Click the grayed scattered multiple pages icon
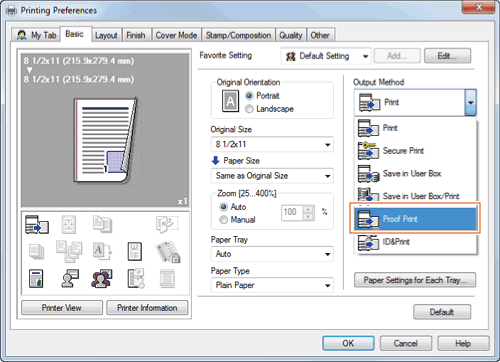Viewport: 500px width, 362px height. tap(69, 251)
